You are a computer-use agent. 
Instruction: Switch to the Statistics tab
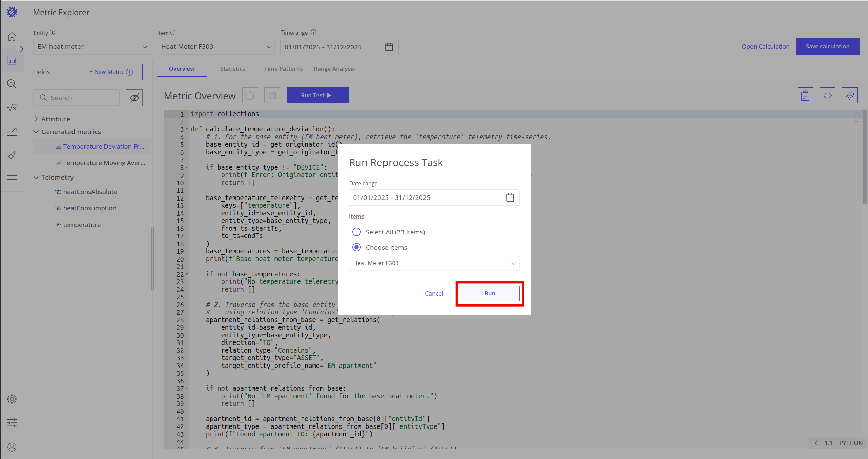pos(232,69)
